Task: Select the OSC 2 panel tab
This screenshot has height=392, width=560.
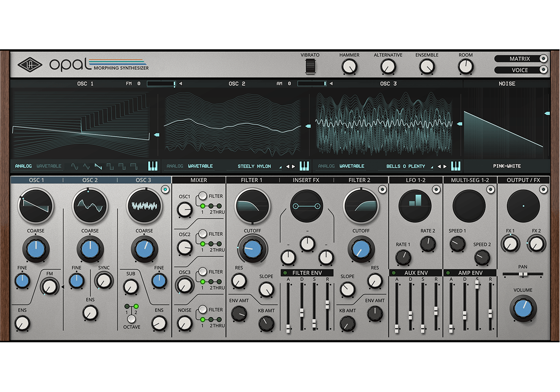Action: [x=90, y=180]
